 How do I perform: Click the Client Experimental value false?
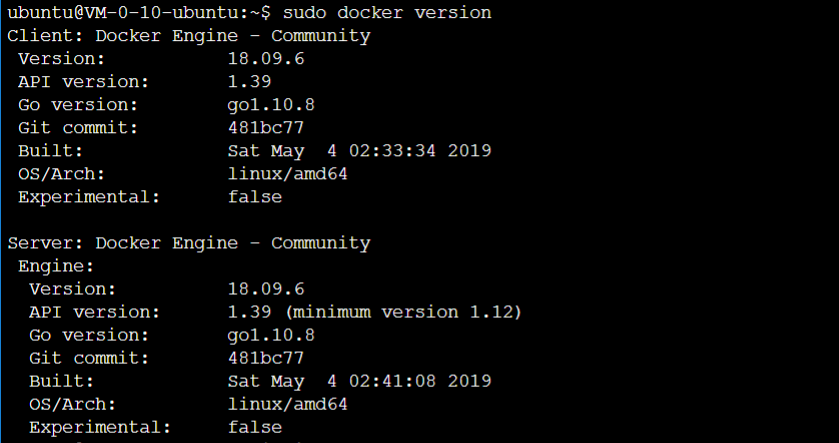[x=255, y=197]
